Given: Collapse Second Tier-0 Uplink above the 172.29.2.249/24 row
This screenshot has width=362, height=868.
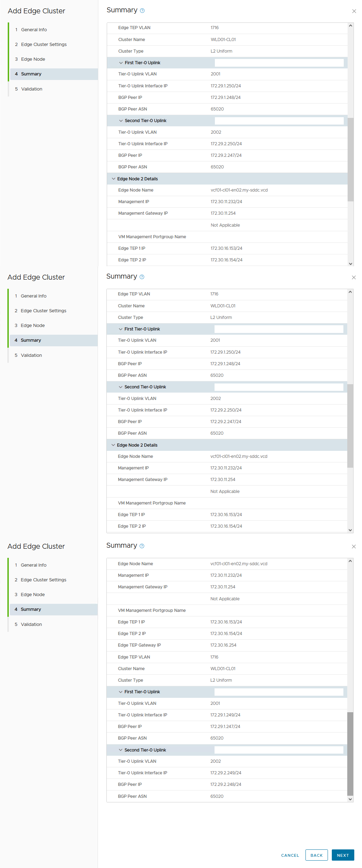Looking at the screenshot, I should coord(121,750).
